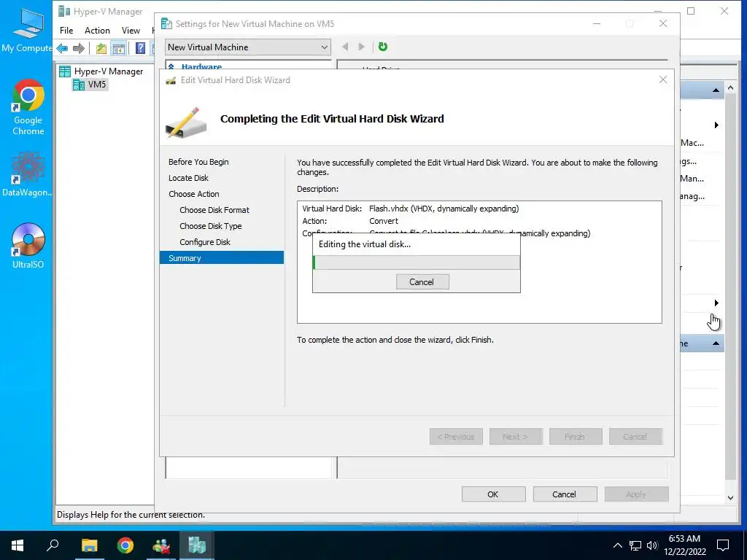Go to Choose Action wizard step
747x560 pixels.
pos(194,194)
